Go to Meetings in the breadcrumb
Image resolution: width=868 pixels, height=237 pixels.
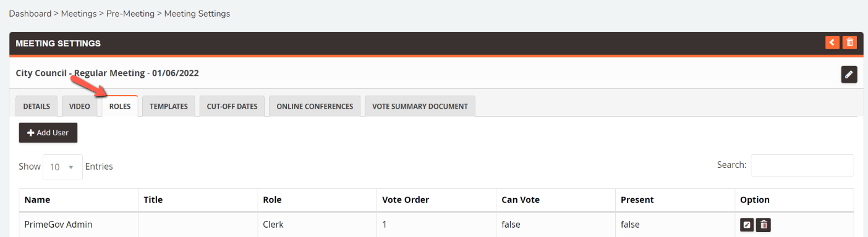coord(79,14)
